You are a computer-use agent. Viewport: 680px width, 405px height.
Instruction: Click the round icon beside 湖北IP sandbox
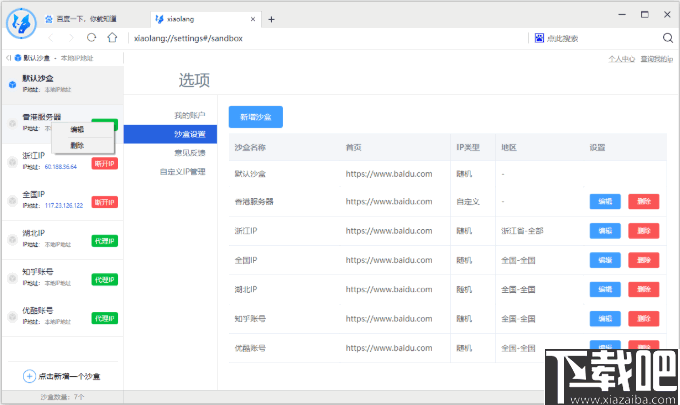[x=13, y=239]
